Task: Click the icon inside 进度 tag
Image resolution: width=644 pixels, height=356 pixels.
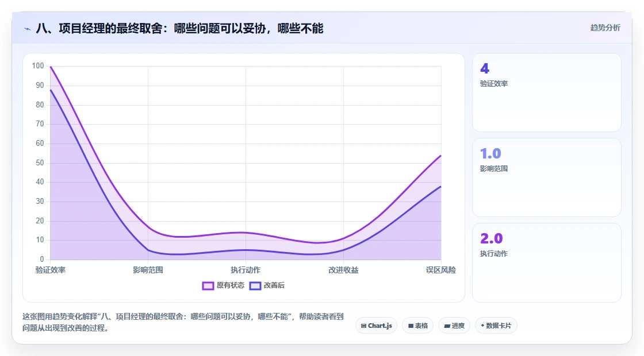Action: click(447, 326)
